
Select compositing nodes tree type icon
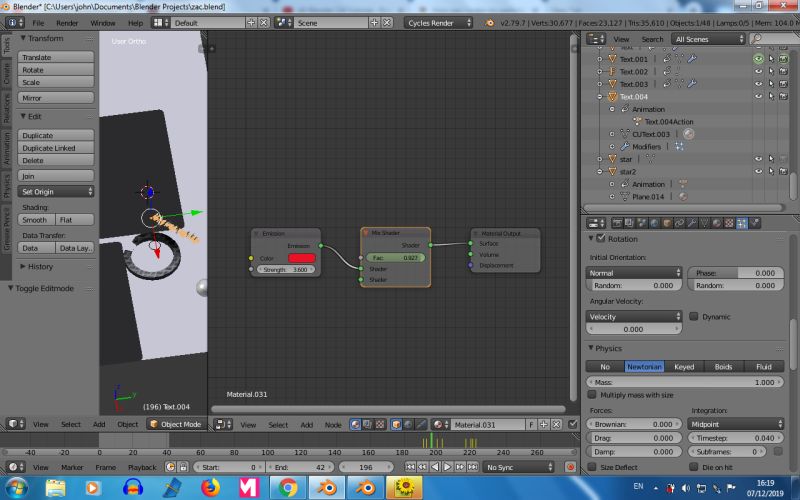(367, 424)
